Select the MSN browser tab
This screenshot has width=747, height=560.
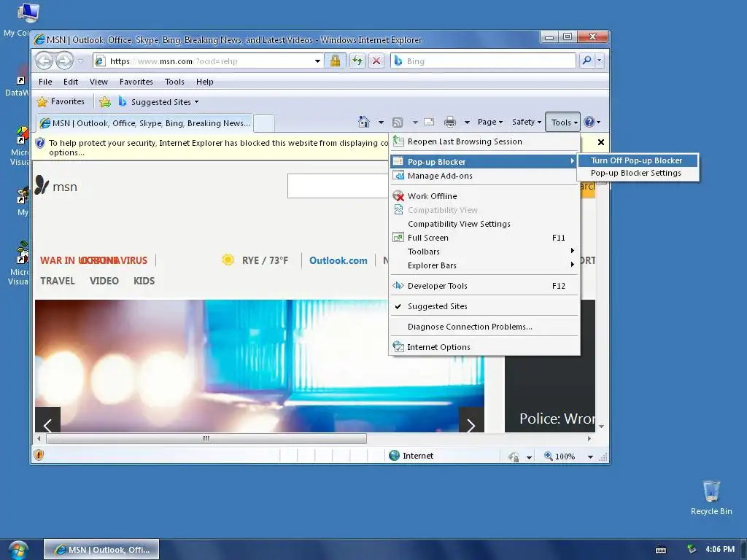click(144, 122)
